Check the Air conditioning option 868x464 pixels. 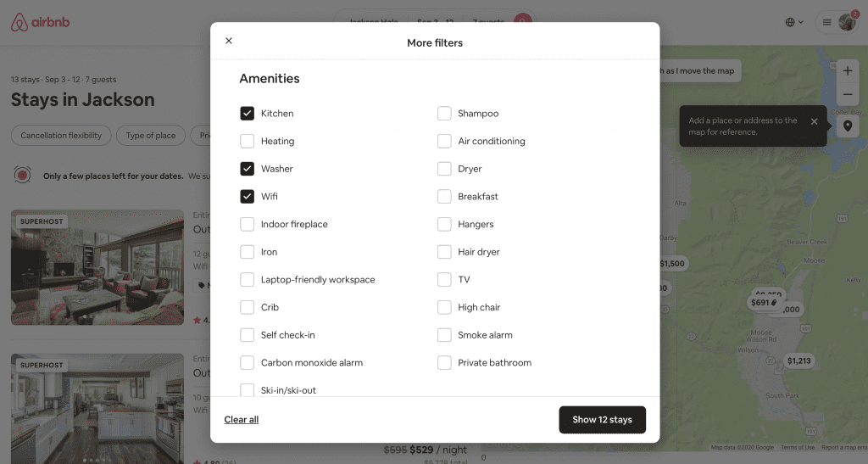click(444, 141)
